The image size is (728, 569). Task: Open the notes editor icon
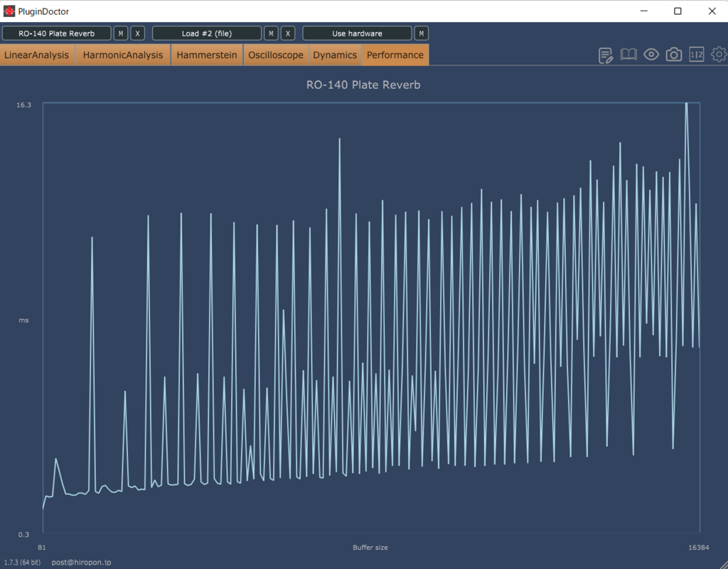pyautogui.click(x=606, y=55)
